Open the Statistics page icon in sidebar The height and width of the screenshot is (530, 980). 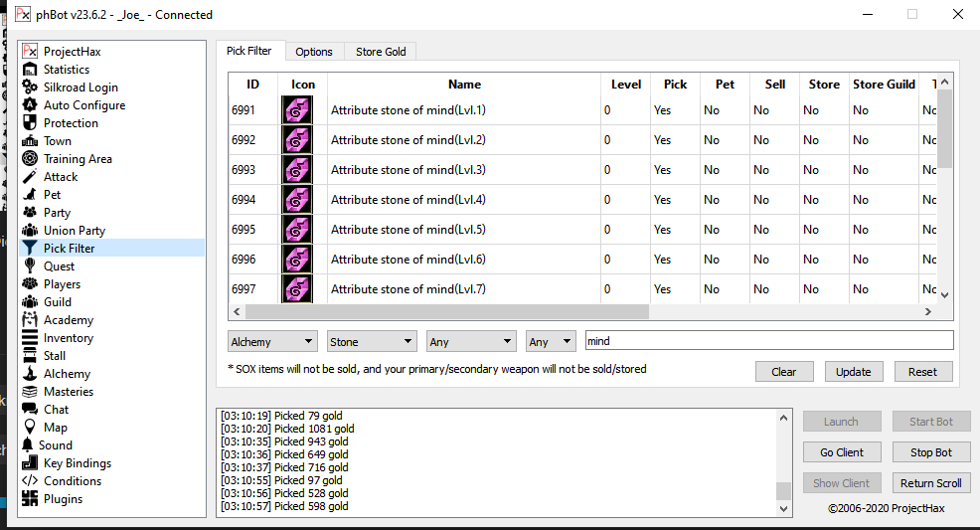30,70
